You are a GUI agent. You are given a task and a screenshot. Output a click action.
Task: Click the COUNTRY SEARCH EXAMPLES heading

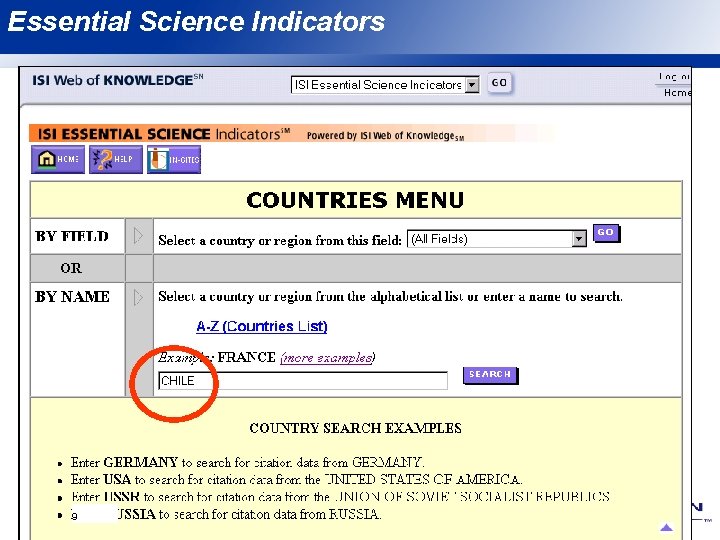click(x=355, y=428)
